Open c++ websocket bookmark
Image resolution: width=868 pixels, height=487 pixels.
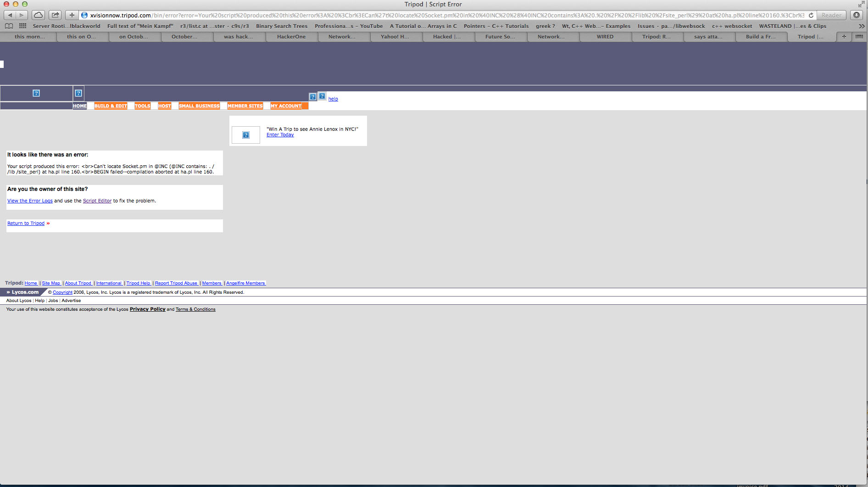732,26
